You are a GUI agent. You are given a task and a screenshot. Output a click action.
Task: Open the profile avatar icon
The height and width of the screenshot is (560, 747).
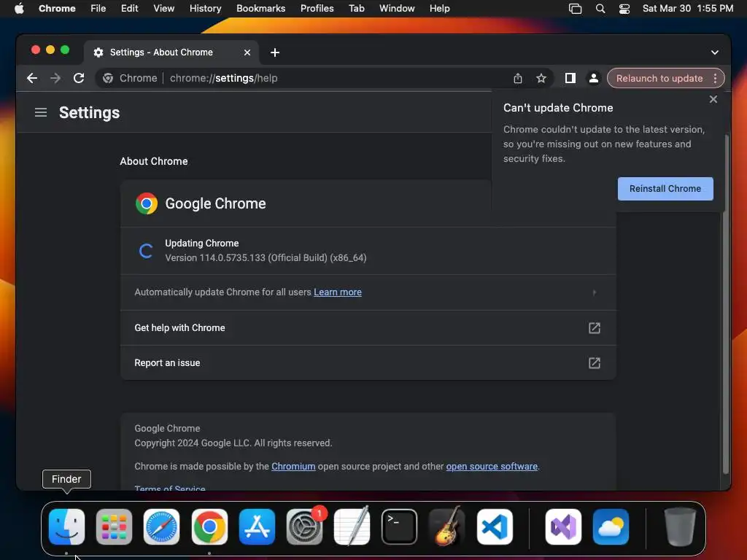[594, 78]
